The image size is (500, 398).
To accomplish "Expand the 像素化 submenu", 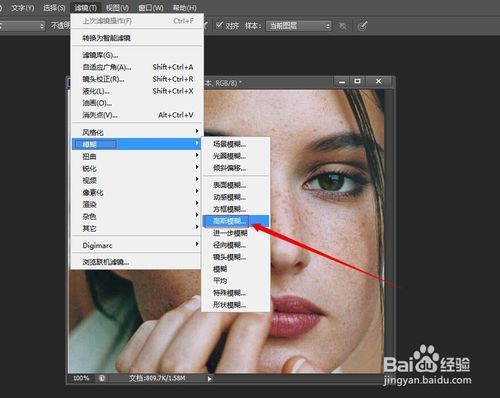I will [136, 192].
